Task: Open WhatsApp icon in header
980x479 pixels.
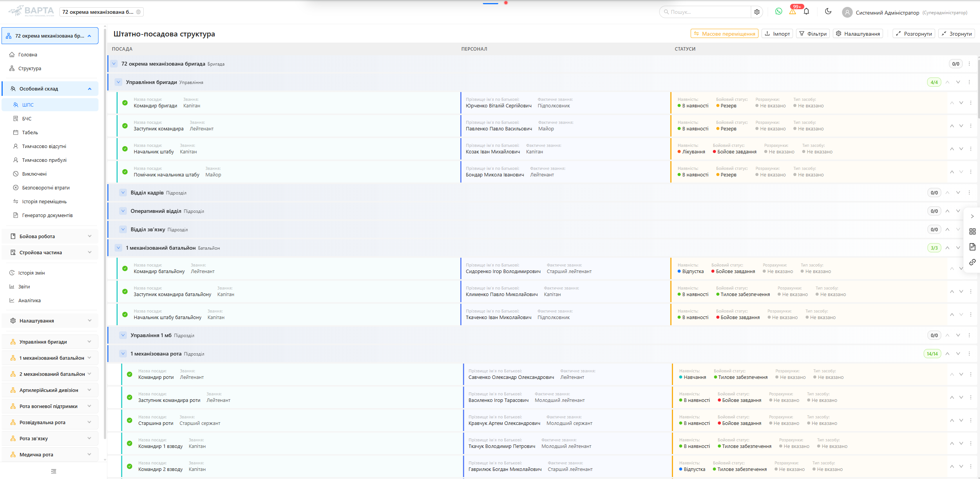Action: [778, 12]
